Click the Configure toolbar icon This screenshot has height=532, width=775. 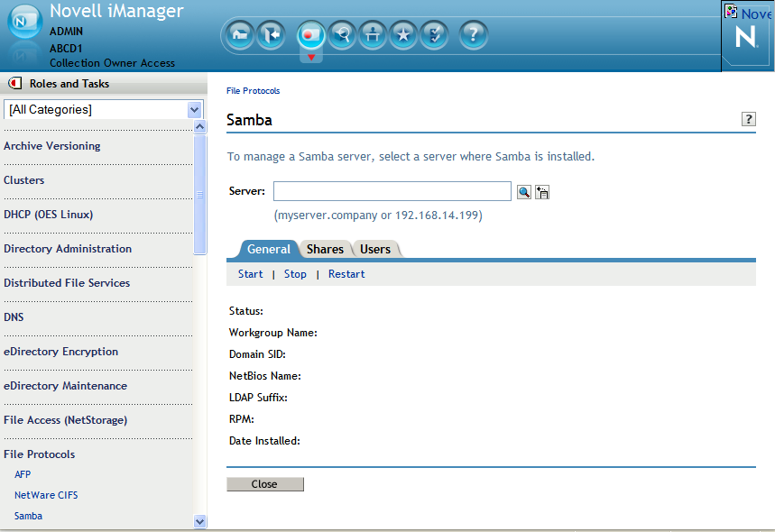373,35
